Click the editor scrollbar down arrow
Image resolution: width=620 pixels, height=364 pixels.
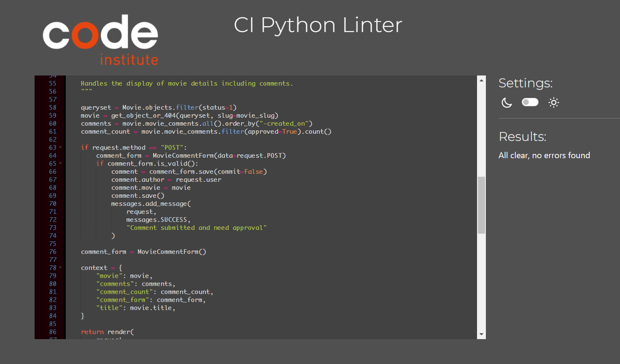[481, 334]
